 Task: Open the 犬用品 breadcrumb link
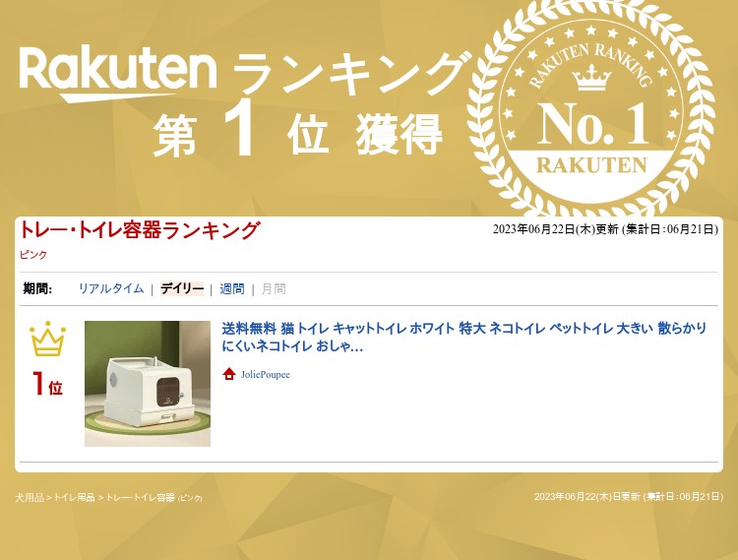[30, 497]
